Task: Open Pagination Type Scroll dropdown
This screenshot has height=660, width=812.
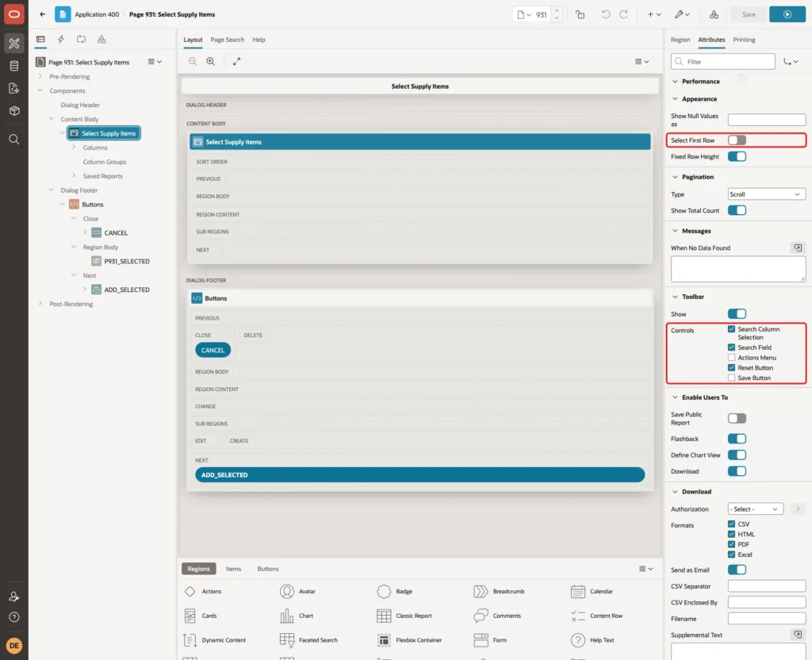Action: coord(767,194)
